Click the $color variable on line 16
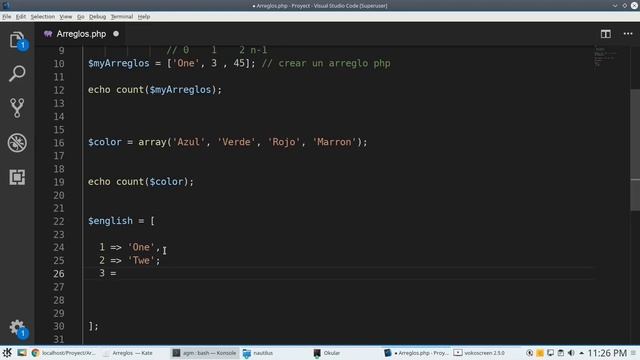This screenshot has height=360, width=640. 105,142
